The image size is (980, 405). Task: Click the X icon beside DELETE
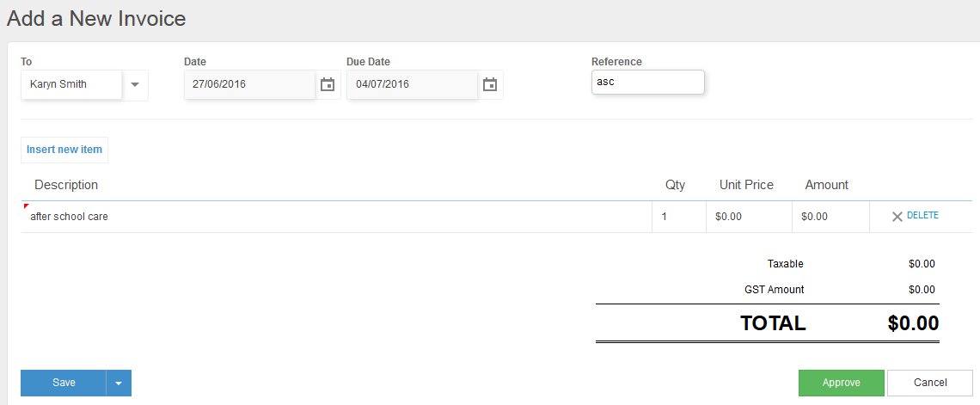[x=897, y=217]
